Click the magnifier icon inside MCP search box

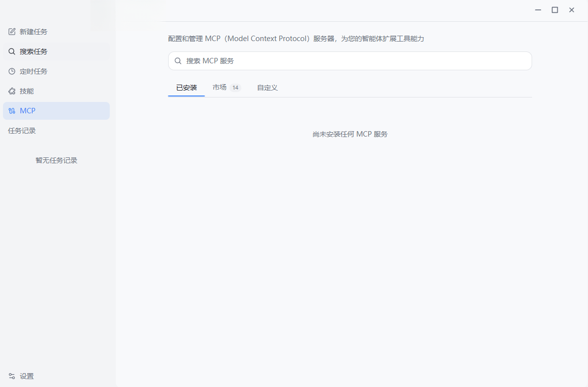(178, 61)
